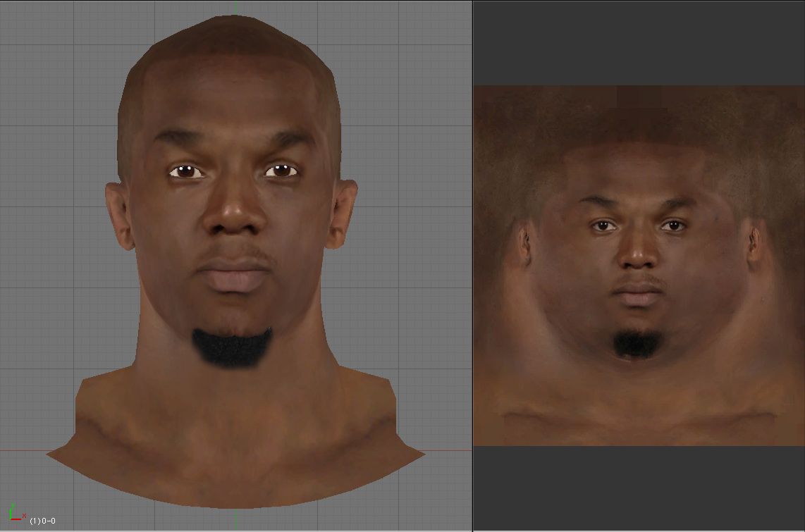The width and height of the screenshot is (805, 532).
Task: Select the lips in the flat texture image
Action: coord(637,296)
